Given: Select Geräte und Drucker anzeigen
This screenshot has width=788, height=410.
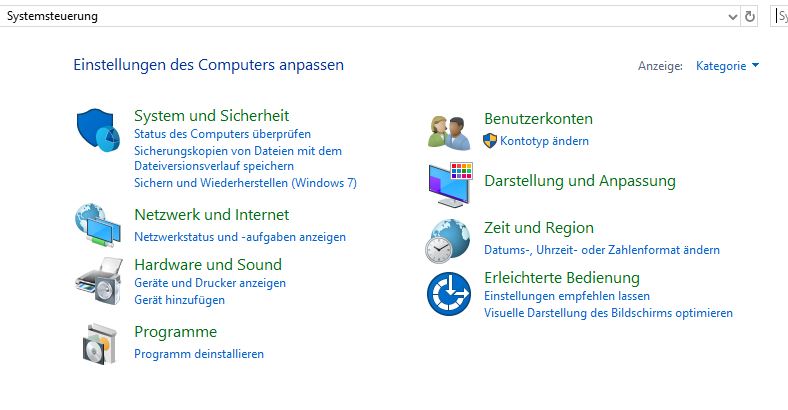Looking at the screenshot, I should (x=210, y=283).
